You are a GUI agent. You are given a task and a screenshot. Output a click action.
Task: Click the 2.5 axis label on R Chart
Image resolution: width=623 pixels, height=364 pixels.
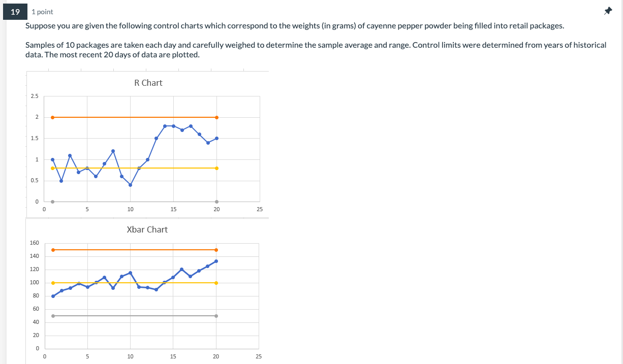click(34, 95)
